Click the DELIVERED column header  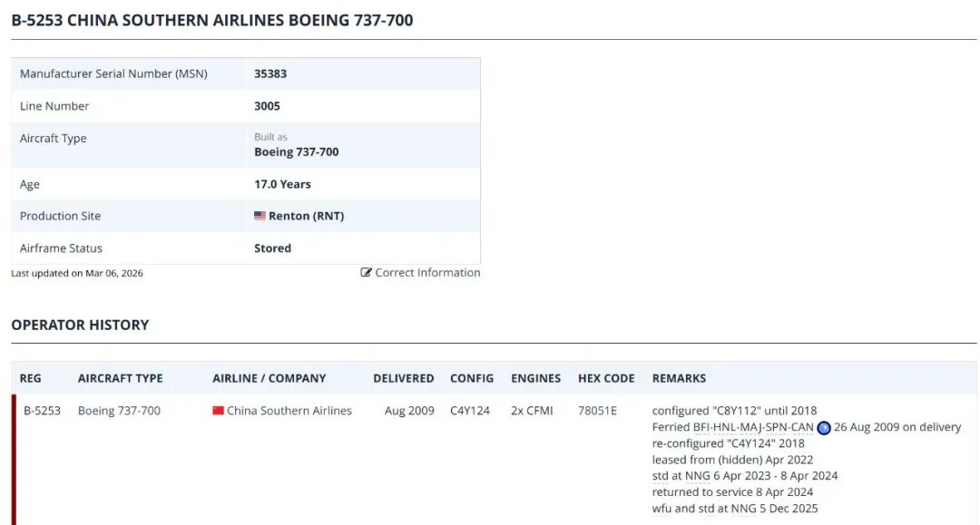tap(403, 378)
